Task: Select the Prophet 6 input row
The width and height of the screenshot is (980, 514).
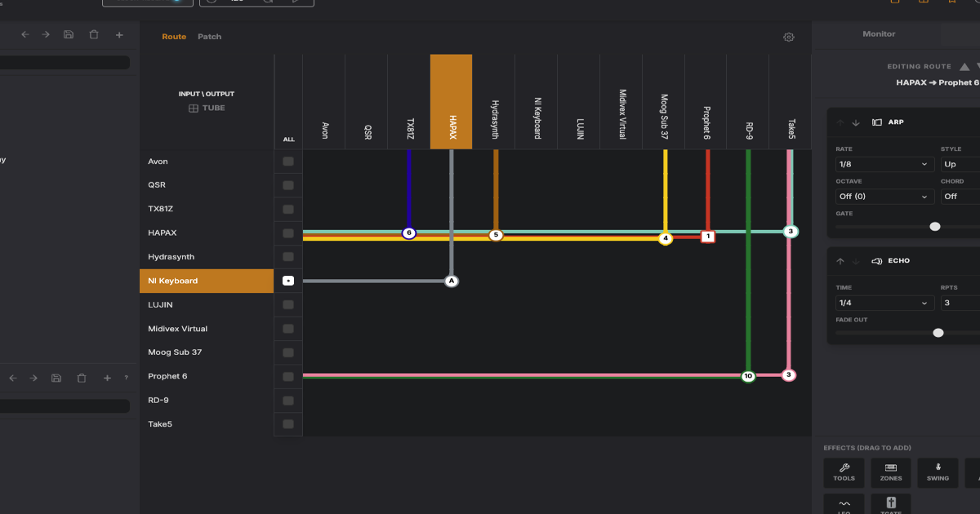Action: click(x=207, y=376)
